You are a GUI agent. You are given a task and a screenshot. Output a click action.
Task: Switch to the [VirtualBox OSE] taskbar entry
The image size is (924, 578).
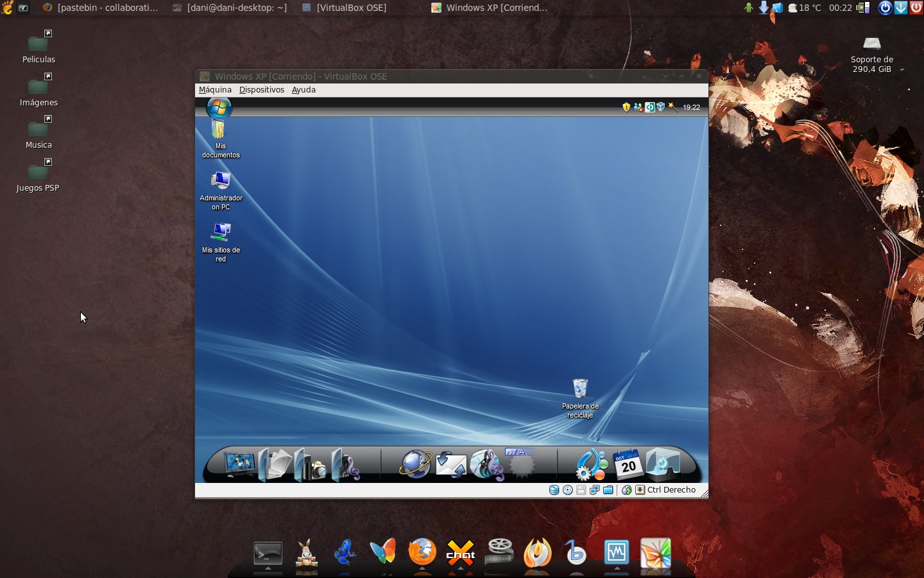pos(345,8)
